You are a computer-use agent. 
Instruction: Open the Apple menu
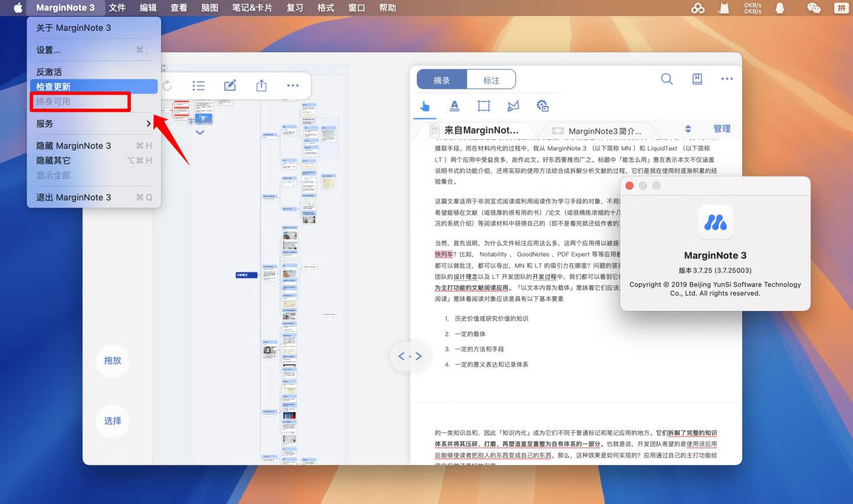pos(18,8)
